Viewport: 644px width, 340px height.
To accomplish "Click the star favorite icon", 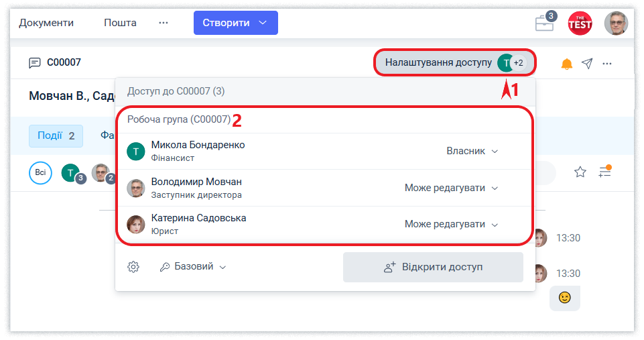I will (580, 172).
